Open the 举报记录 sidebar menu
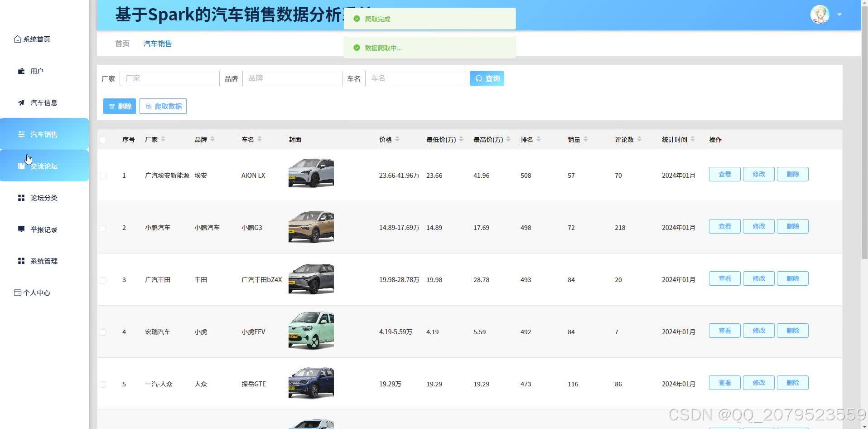Viewport: 868px width, 429px height. [x=44, y=229]
